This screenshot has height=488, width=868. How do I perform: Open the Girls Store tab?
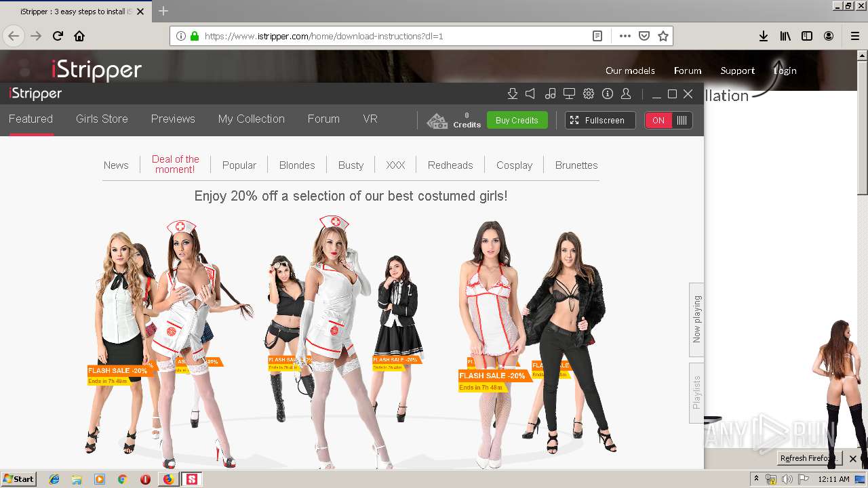pyautogui.click(x=102, y=119)
